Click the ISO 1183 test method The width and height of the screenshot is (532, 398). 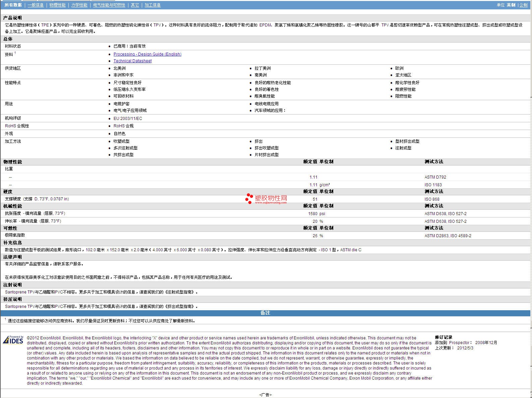[433, 185]
